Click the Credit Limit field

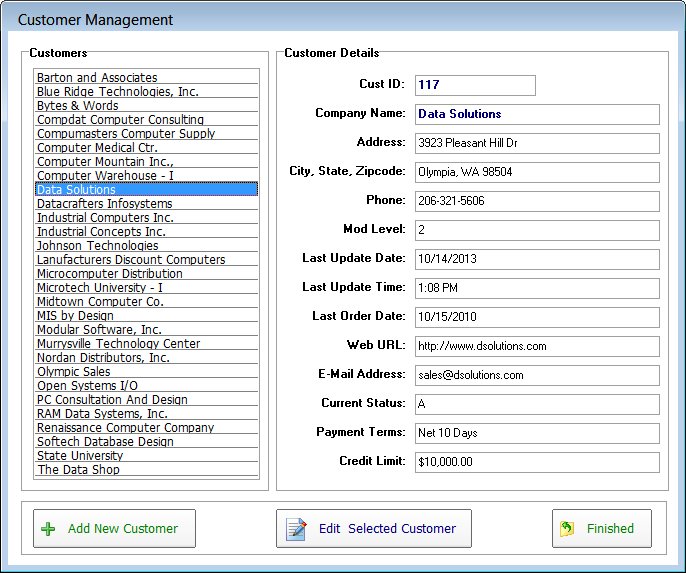pos(536,462)
